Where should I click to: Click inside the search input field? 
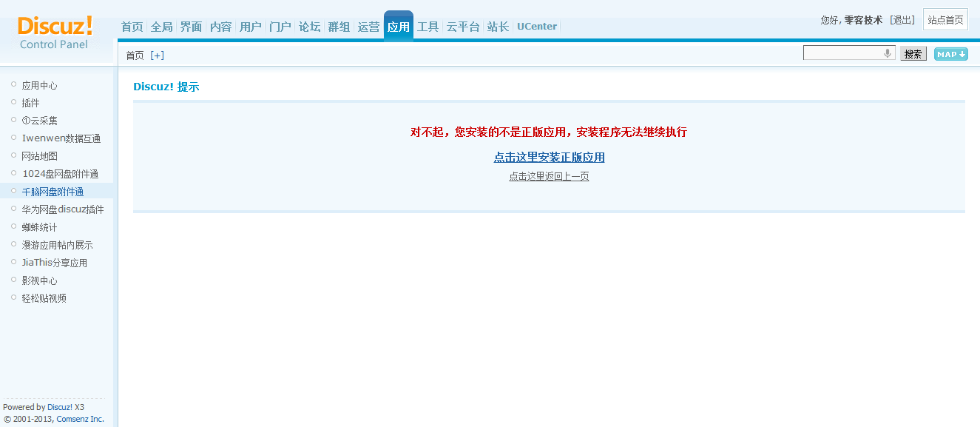pyautogui.click(x=843, y=53)
